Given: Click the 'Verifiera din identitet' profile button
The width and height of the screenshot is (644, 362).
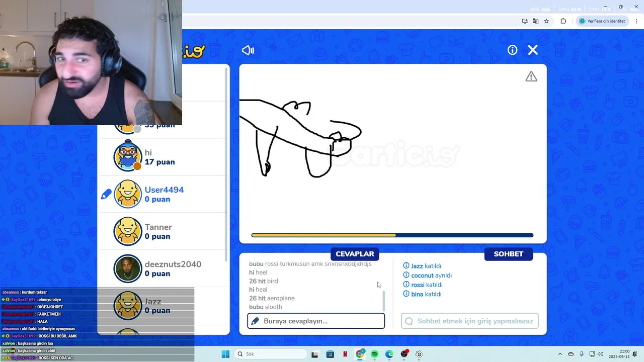Looking at the screenshot, I should pyautogui.click(x=602, y=21).
